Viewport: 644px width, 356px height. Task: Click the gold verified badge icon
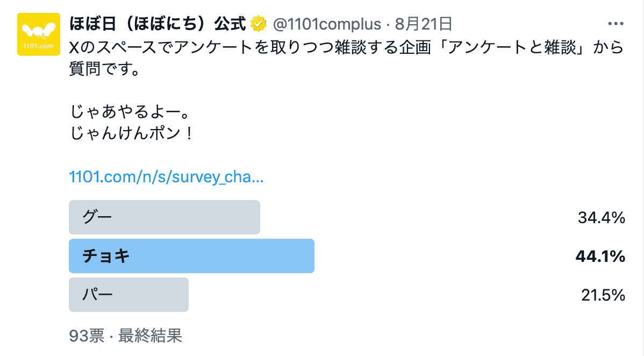[x=260, y=24]
